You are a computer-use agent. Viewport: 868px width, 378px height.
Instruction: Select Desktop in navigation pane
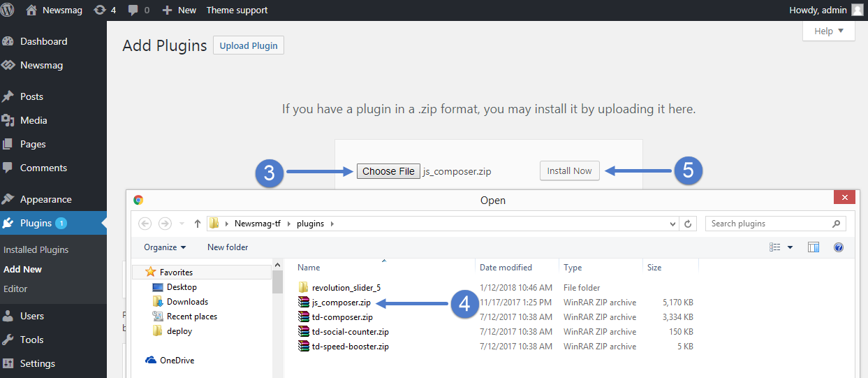pos(182,287)
